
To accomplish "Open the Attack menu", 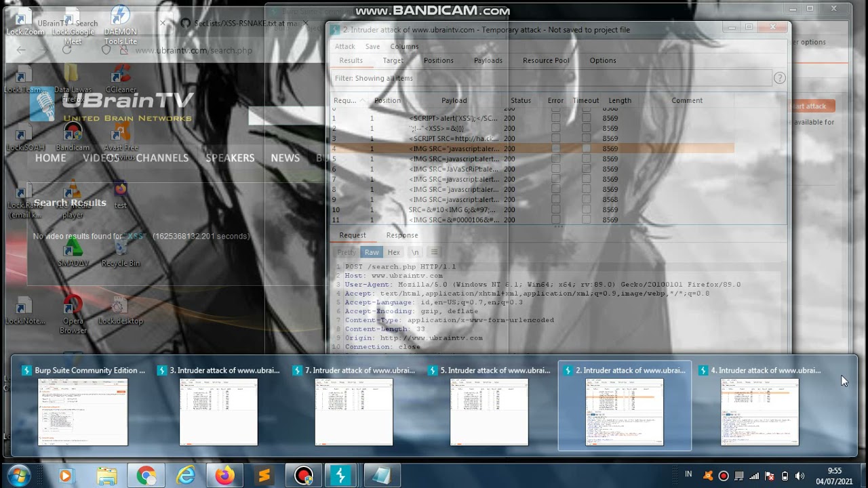I will 344,46.
